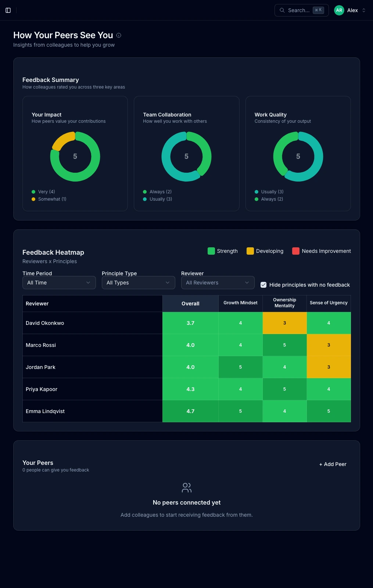Click the No peers connected yet message

pyautogui.click(x=187, y=502)
